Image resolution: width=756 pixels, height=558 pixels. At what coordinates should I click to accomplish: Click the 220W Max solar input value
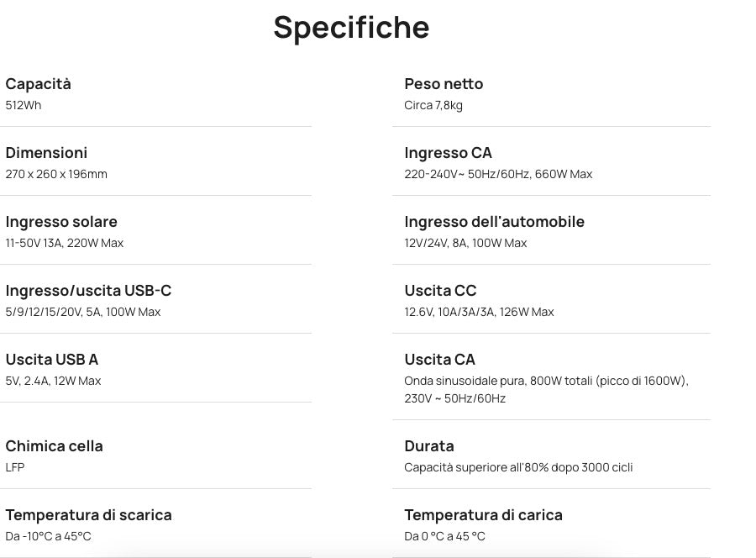pyautogui.click(x=95, y=243)
